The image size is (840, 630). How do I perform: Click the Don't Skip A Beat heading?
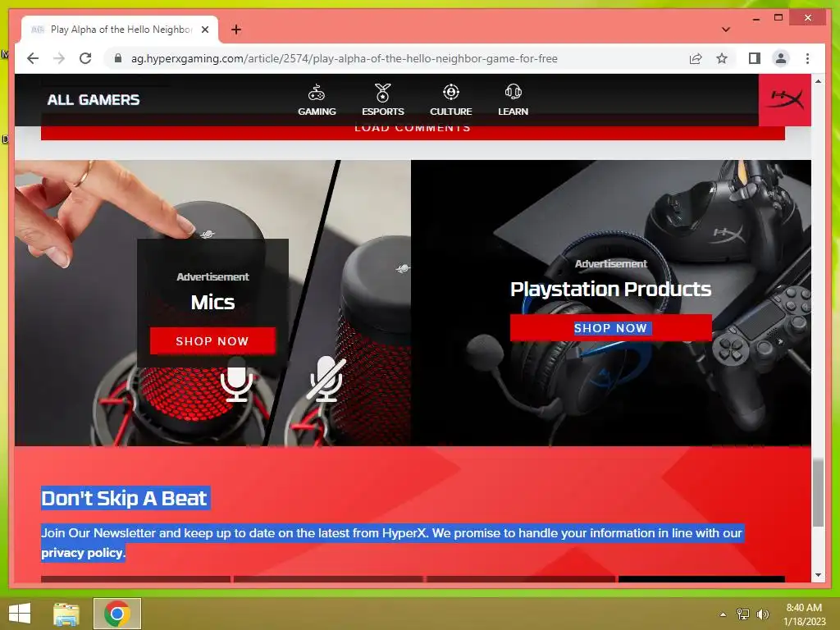point(125,498)
